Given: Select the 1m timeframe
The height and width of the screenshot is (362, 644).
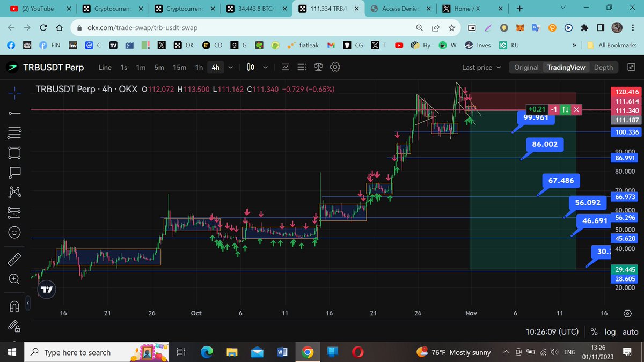Looking at the screenshot, I should click(x=141, y=67).
